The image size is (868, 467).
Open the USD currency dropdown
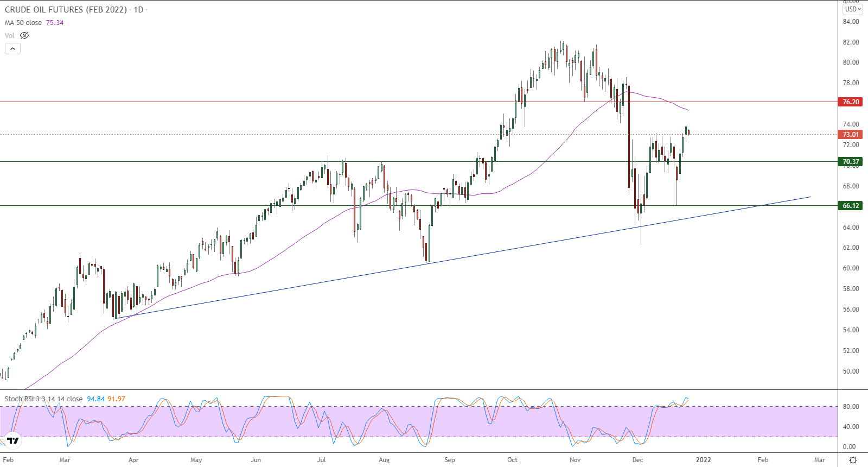(x=853, y=9)
